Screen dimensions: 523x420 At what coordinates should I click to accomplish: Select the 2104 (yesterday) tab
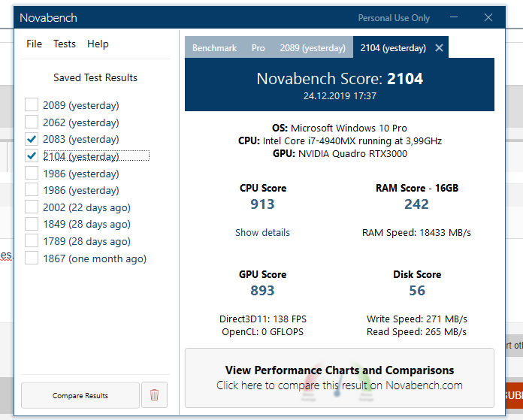[x=393, y=48]
